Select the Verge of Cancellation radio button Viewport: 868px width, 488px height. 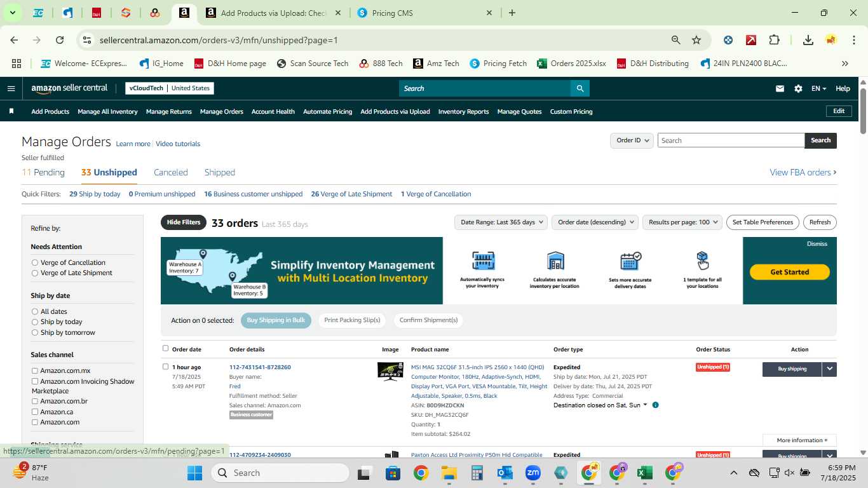click(35, 262)
